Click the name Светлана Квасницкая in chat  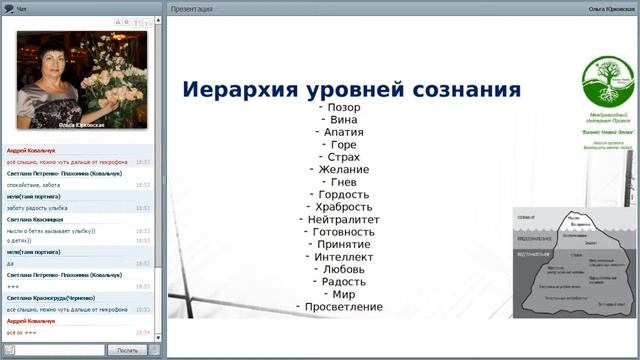pos(35,220)
